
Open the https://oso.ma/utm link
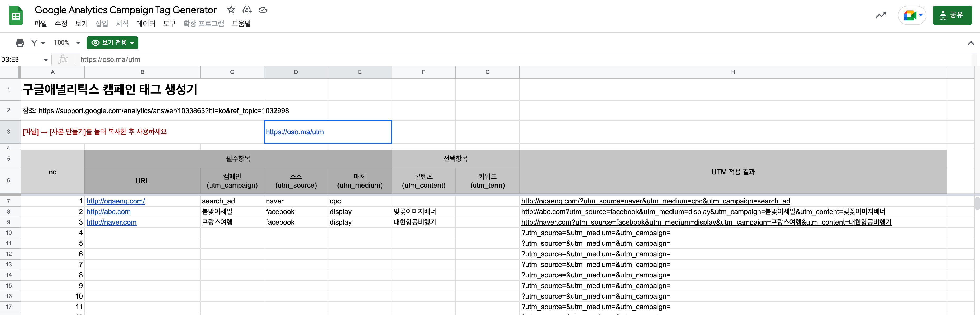click(294, 132)
